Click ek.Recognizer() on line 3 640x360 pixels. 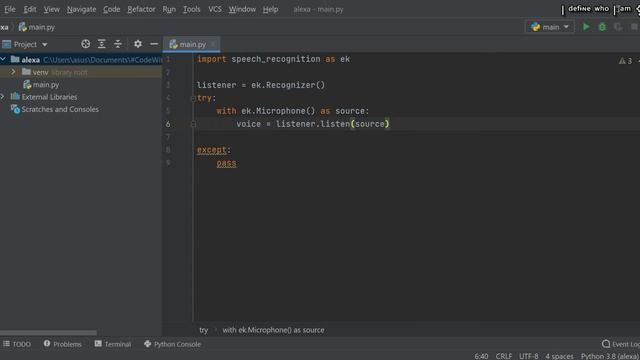288,85
